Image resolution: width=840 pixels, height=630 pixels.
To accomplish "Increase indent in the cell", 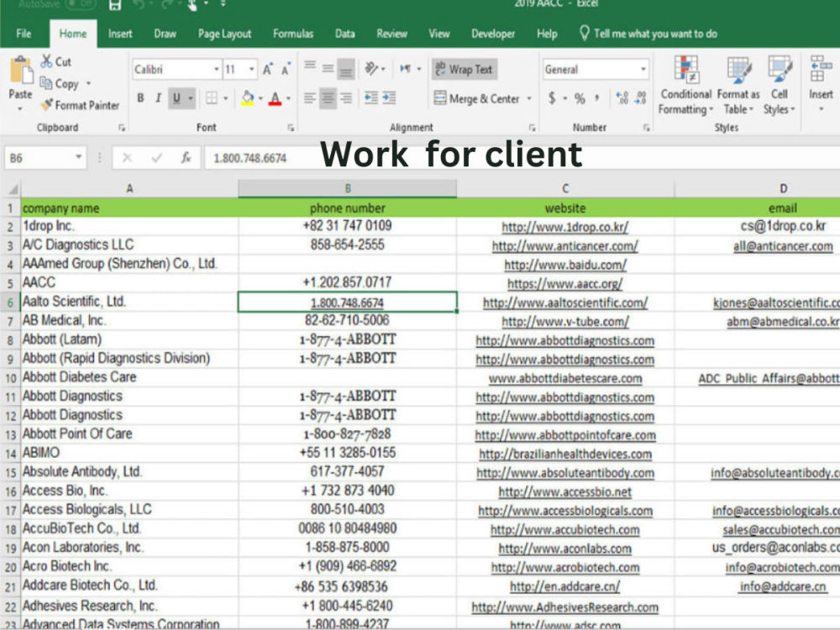I will pyautogui.click(x=389, y=98).
